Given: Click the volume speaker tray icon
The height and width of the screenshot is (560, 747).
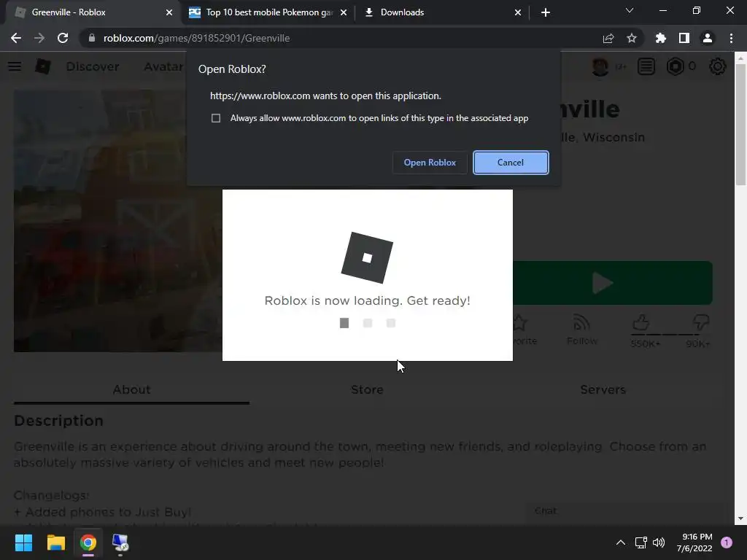Looking at the screenshot, I should (659, 542).
